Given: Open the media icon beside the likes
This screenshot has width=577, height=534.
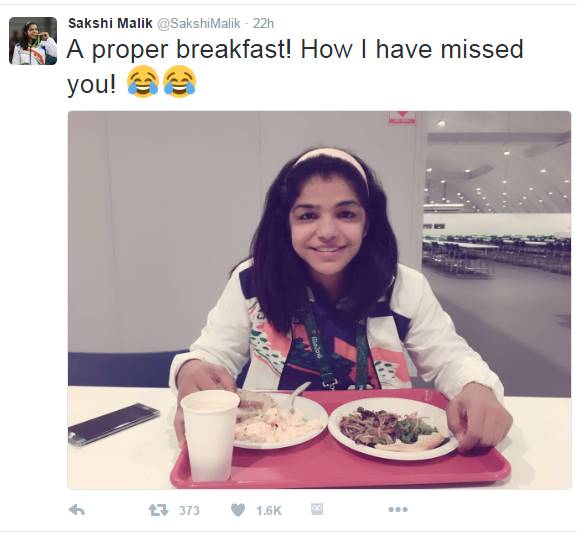Looking at the screenshot, I should (317, 509).
